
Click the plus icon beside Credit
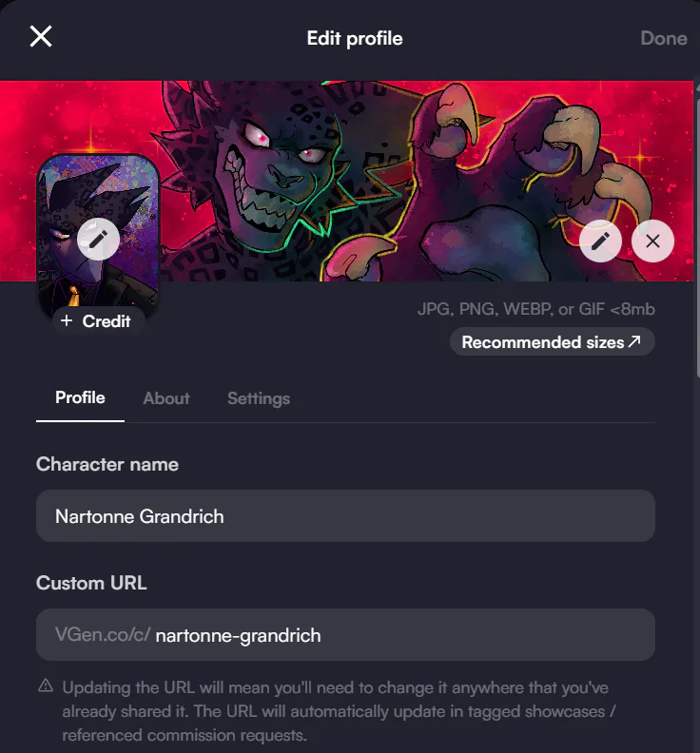(x=67, y=321)
